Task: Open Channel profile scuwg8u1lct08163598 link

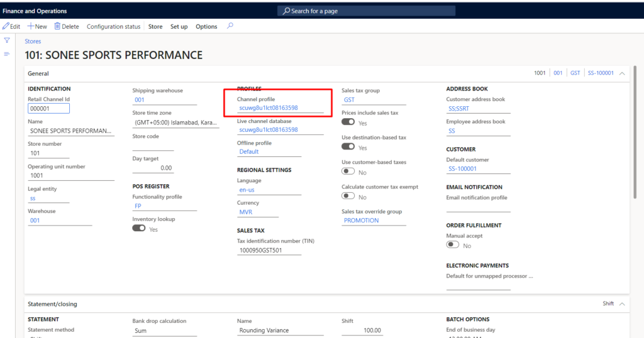Action: coord(269,108)
